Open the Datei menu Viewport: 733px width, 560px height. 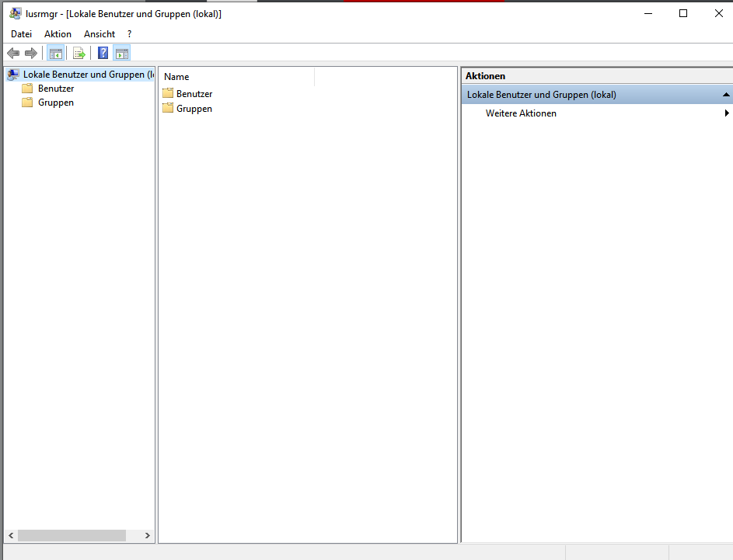[22, 34]
